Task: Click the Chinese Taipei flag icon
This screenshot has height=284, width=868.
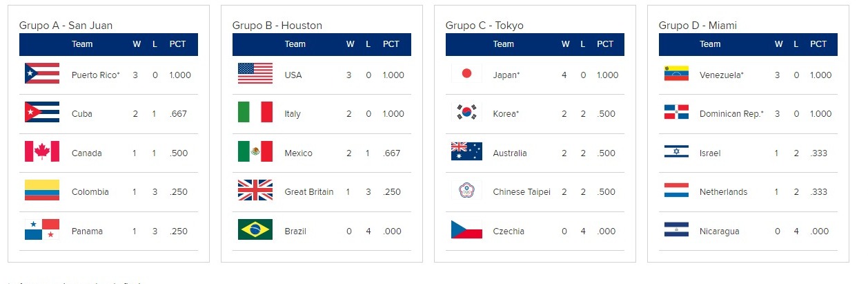Action: 466,191
